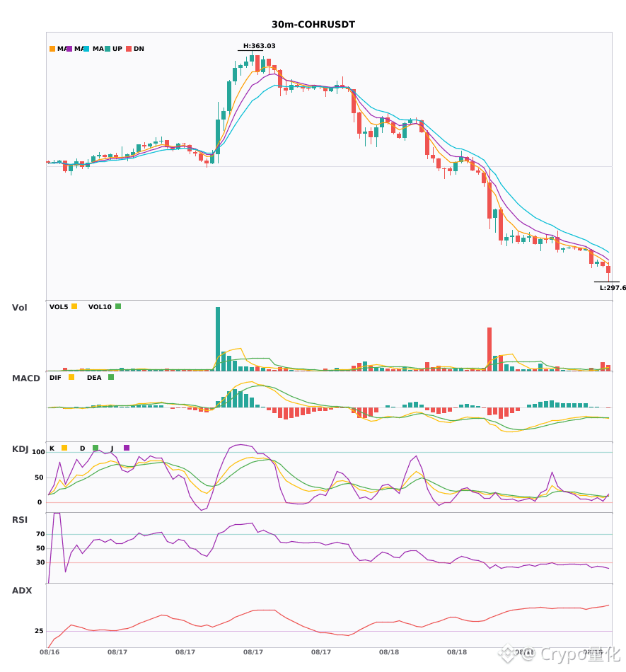The height and width of the screenshot is (672, 626).
Task: Select the chart title 30m-COHRUSDT
Action: coord(313,25)
